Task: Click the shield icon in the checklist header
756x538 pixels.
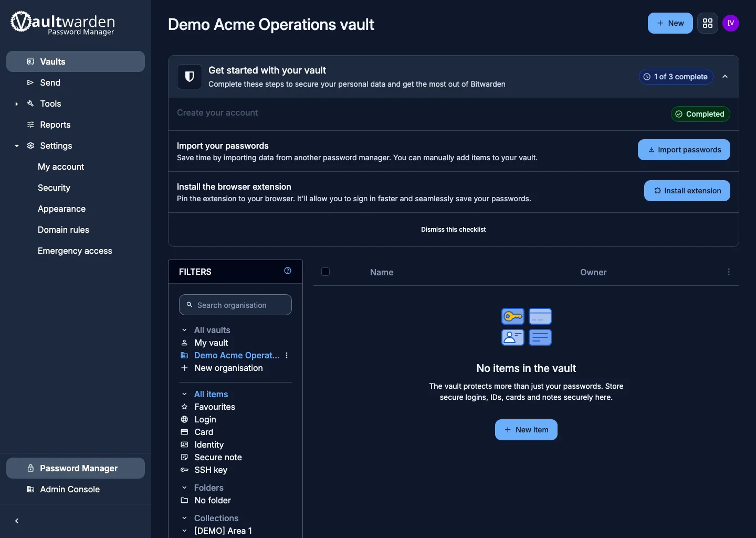Action: pyautogui.click(x=190, y=77)
